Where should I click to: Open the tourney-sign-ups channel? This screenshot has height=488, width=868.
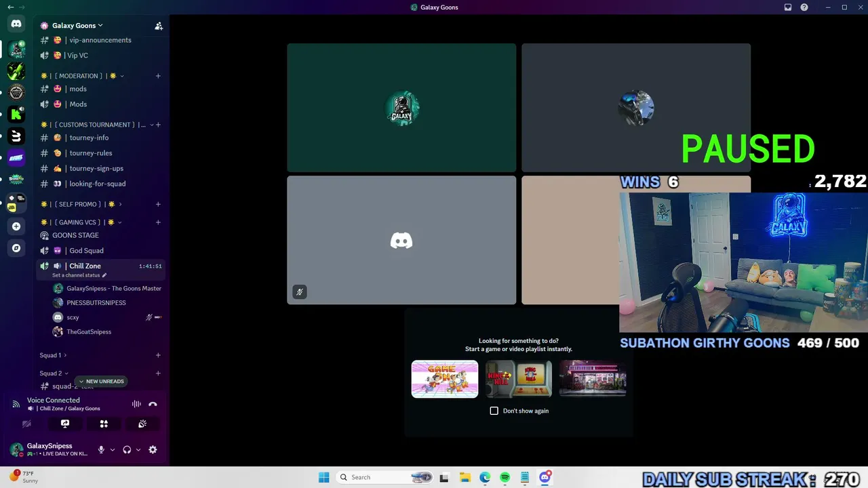click(100, 168)
